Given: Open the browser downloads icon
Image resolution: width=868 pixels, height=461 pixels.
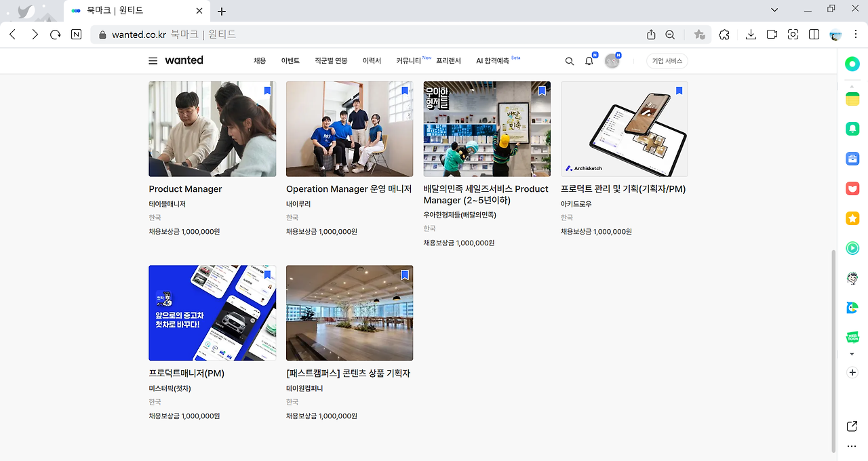Looking at the screenshot, I should (751, 35).
